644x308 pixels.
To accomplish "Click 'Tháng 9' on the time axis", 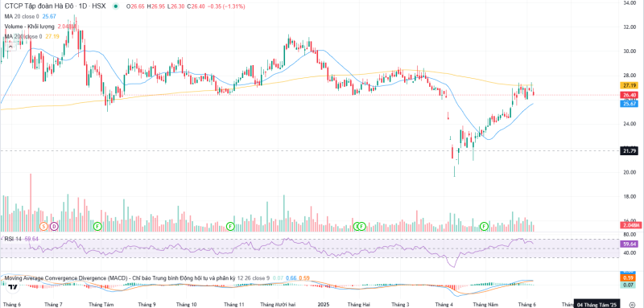I will 147,305.
